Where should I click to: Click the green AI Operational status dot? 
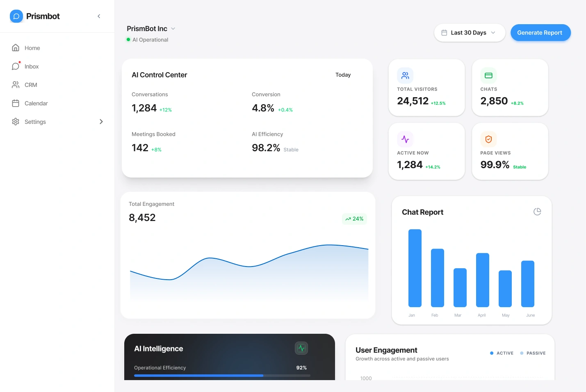(128, 40)
